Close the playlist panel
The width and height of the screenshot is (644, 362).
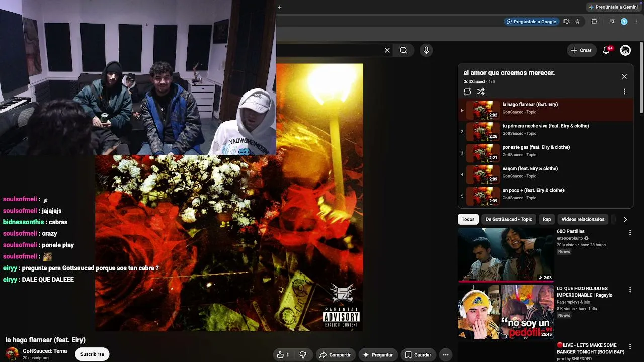pyautogui.click(x=624, y=76)
